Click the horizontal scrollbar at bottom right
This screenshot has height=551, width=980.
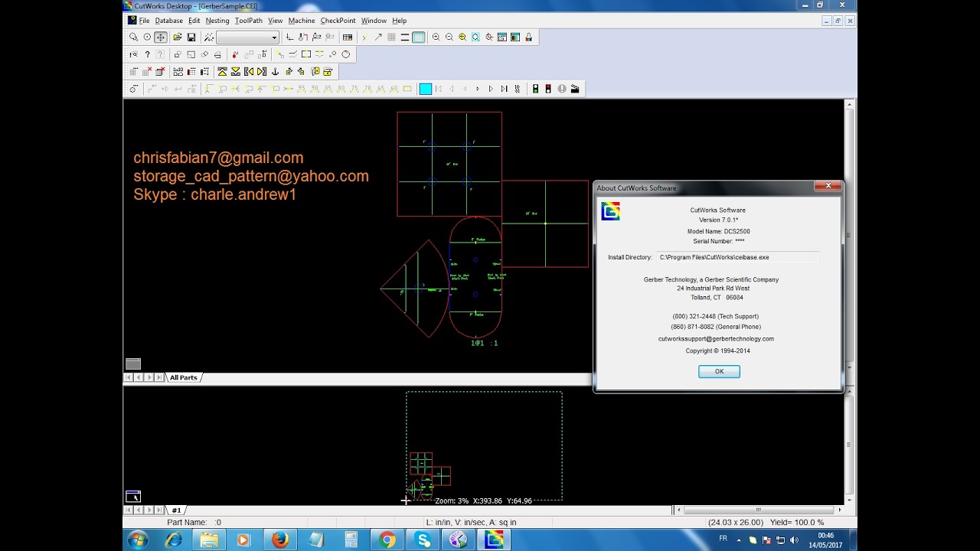758,510
